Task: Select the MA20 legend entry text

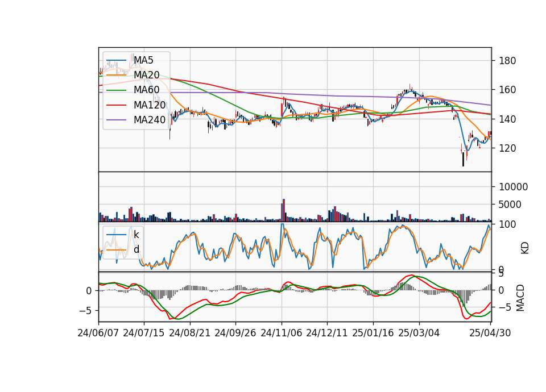Action: pos(146,75)
